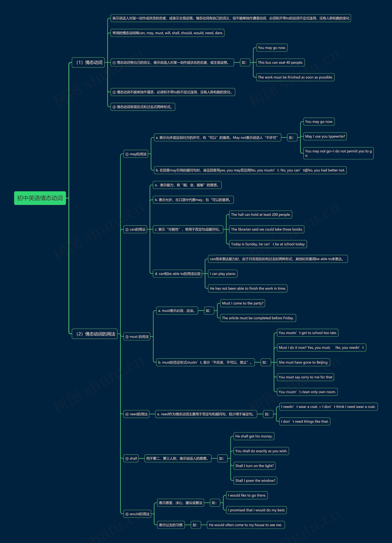Select node listing common modal verbs can, may, must

(x=168, y=33)
